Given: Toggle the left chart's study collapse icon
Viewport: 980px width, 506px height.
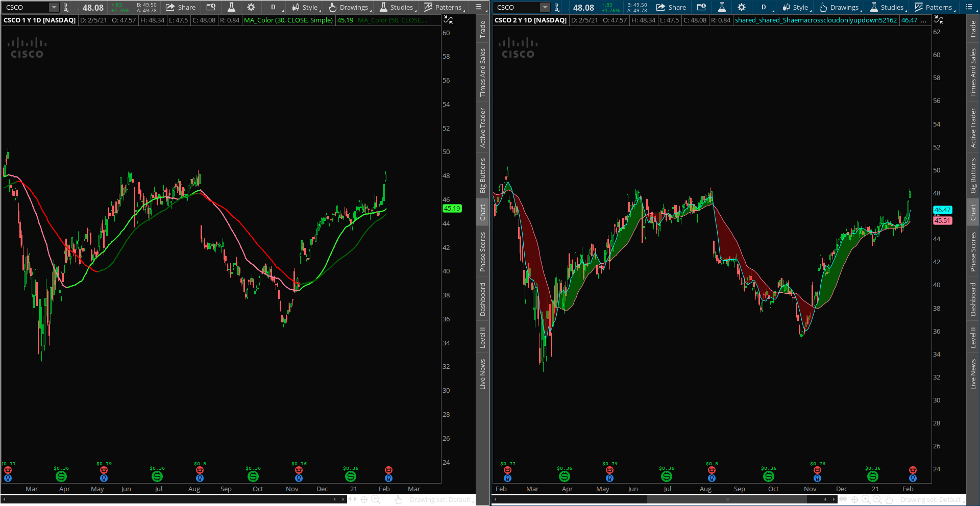Looking at the screenshot, I should 448,20.
